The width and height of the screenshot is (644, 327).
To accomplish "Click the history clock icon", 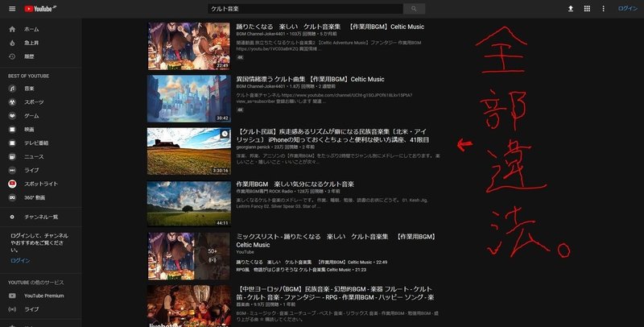I will click(12, 56).
